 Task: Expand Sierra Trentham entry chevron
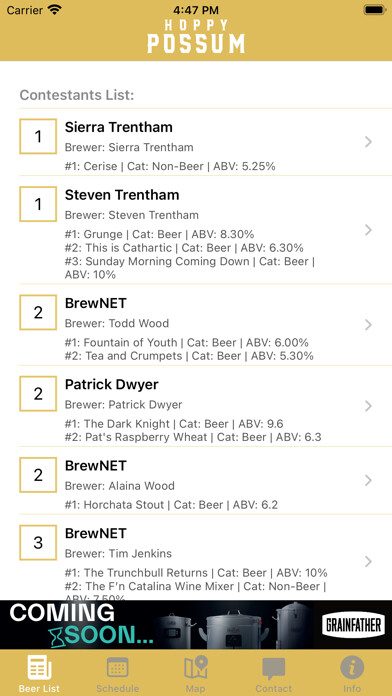click(x=368, y=142)
